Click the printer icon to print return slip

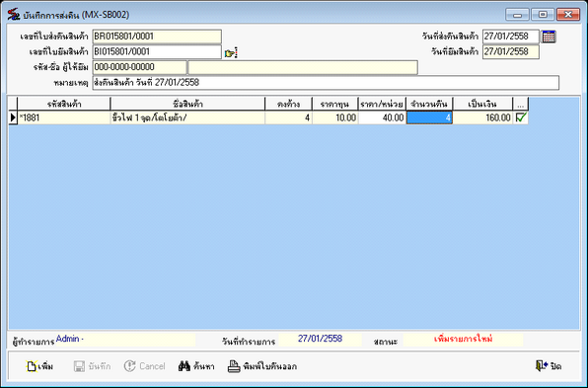click(234, 366)
